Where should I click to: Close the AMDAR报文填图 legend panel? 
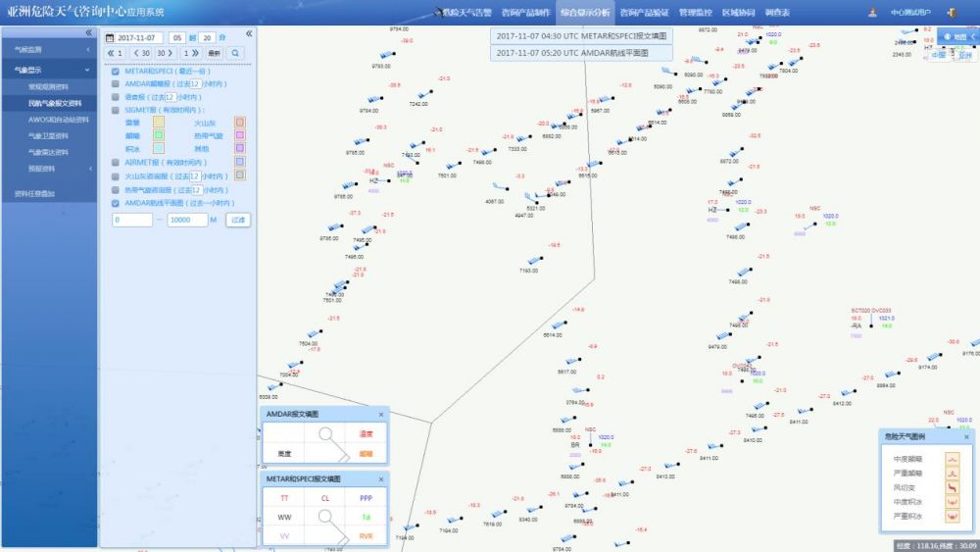point(381,415)
